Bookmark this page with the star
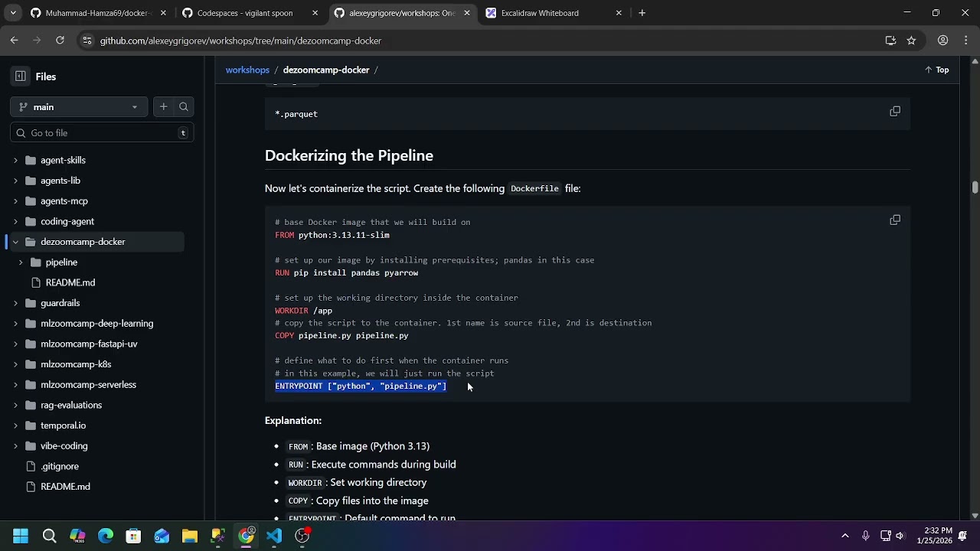The width and height of the screenshot is (980, 551). tap(911, 41)
